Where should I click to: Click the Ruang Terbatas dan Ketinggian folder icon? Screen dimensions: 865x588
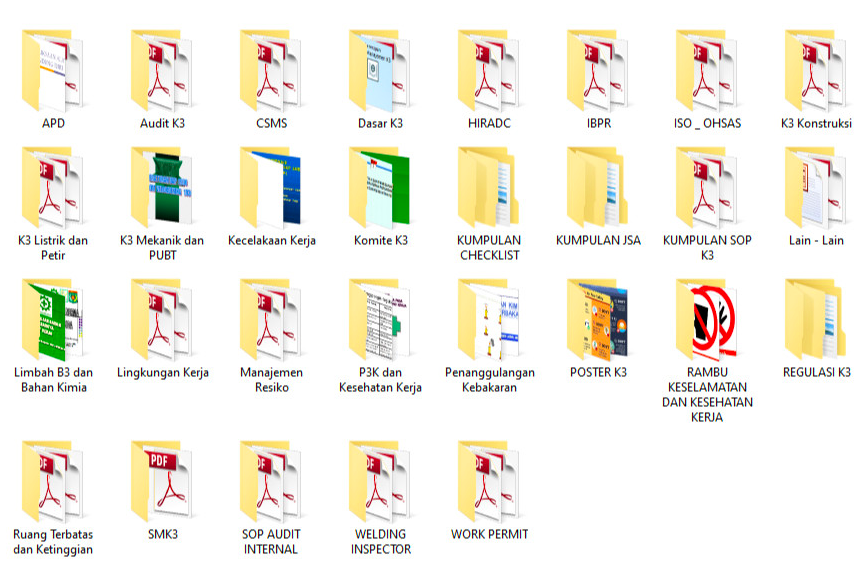click(53, 482)
